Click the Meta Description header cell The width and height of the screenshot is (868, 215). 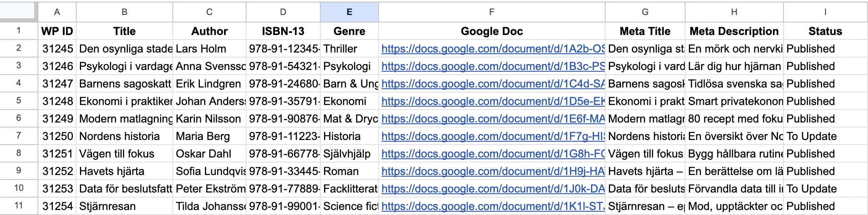pyautogui.click(x=734, y=31)
